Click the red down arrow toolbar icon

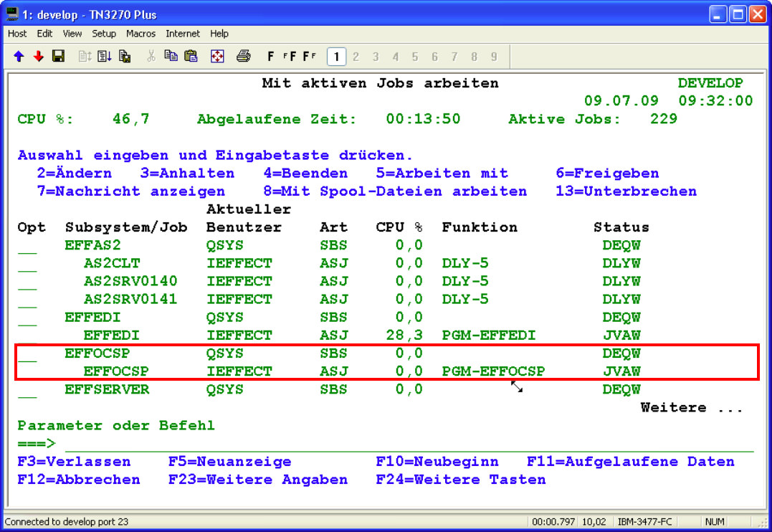point(39,56)
